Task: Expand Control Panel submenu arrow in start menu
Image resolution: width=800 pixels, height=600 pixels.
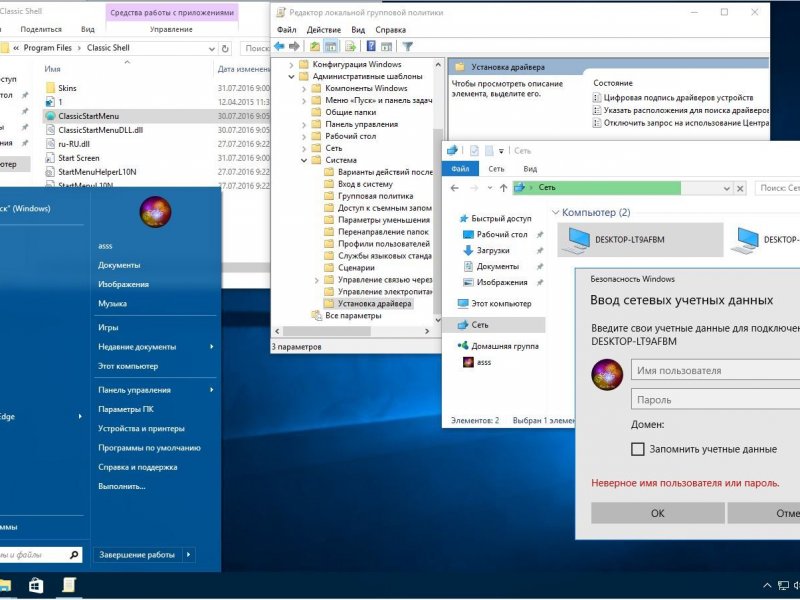Action: click(211, 390)
